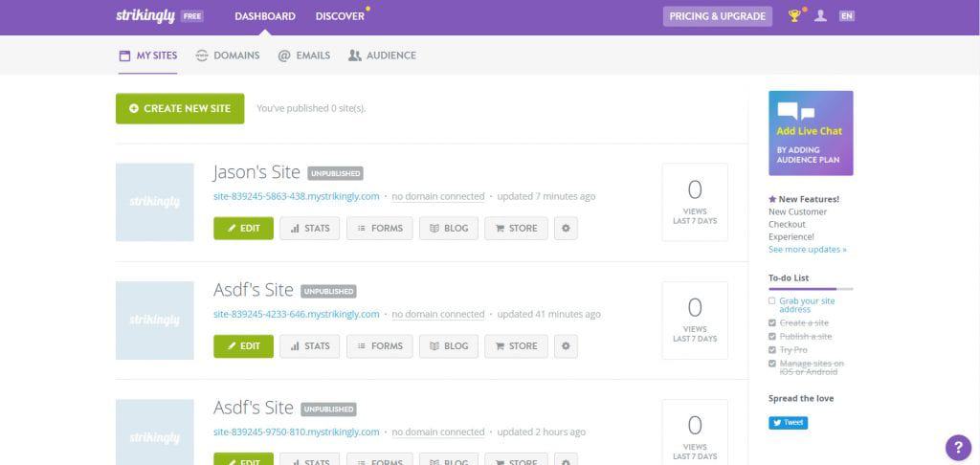The image size is (980, 465).
Task: Switch to the Domains tab
Action: [x=228, y=55]
